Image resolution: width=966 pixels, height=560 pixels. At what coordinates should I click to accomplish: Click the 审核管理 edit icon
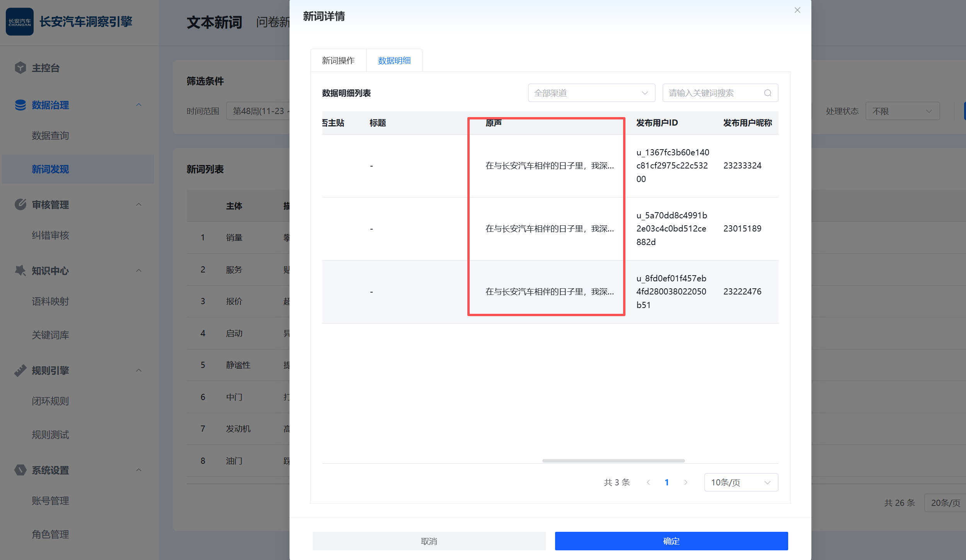coord(20,204)
